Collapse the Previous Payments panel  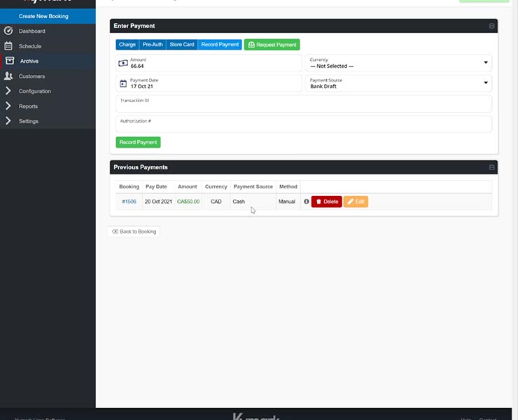click(x=491, y=167)
